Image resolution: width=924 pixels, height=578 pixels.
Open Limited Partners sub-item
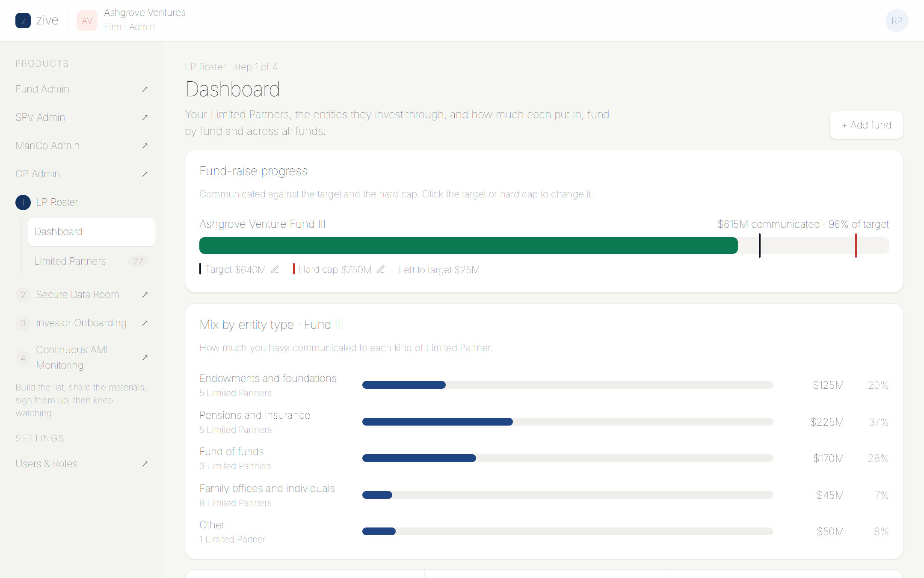point(92,261)
